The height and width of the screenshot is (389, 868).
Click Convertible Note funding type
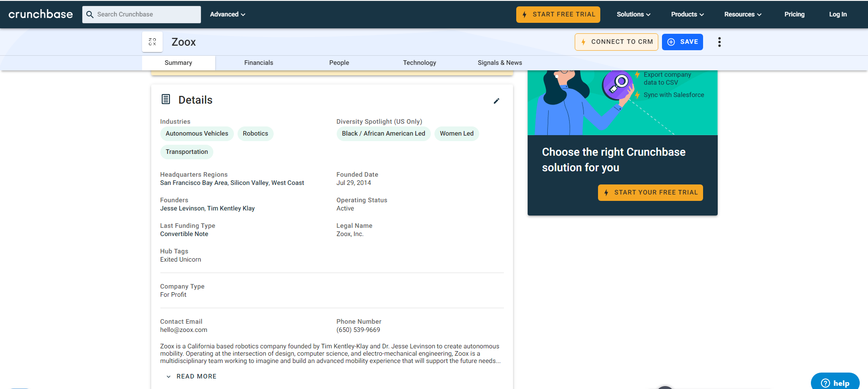184,234
